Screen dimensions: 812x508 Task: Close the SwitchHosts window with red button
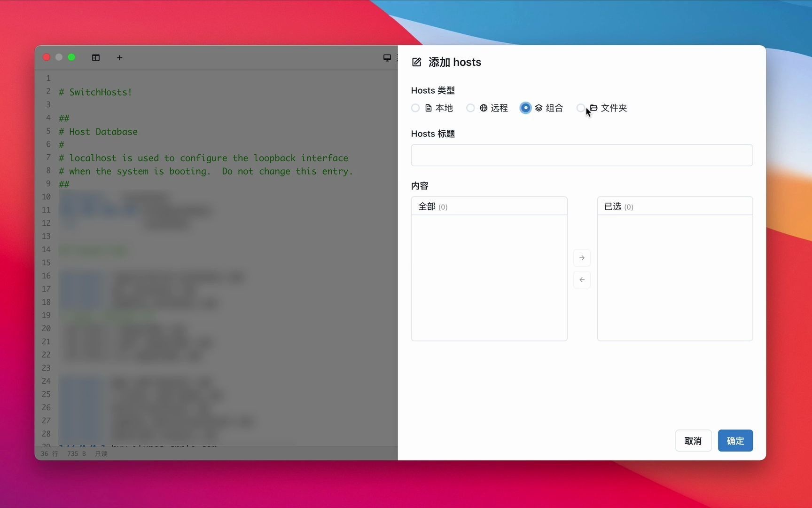pos(47,57)
